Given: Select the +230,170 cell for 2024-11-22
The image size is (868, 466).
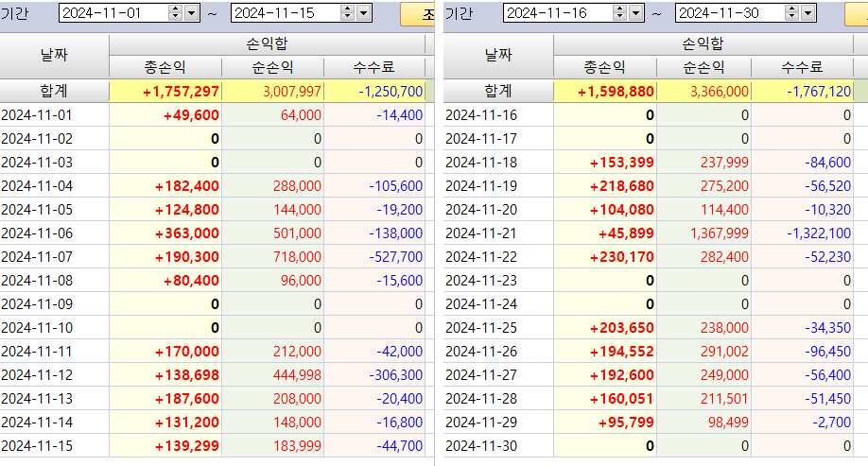Looking at the screenshot, I should (x=605, y=257).
